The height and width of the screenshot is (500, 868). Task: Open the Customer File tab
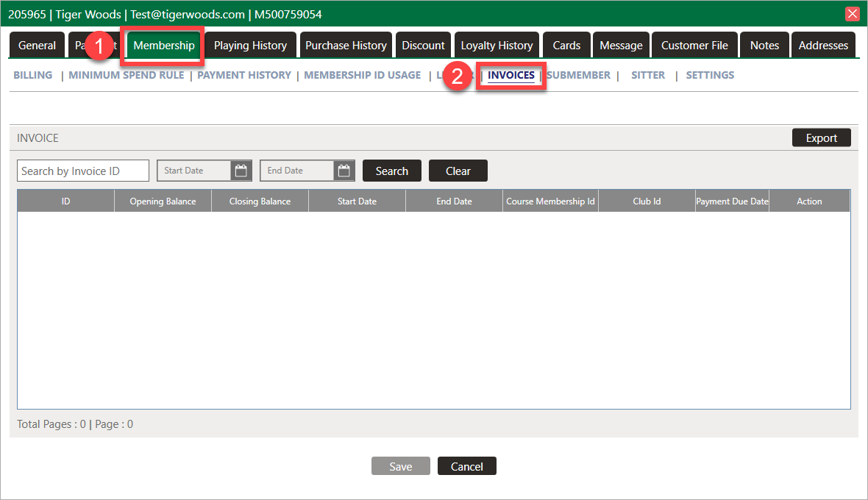pos(694,46)
